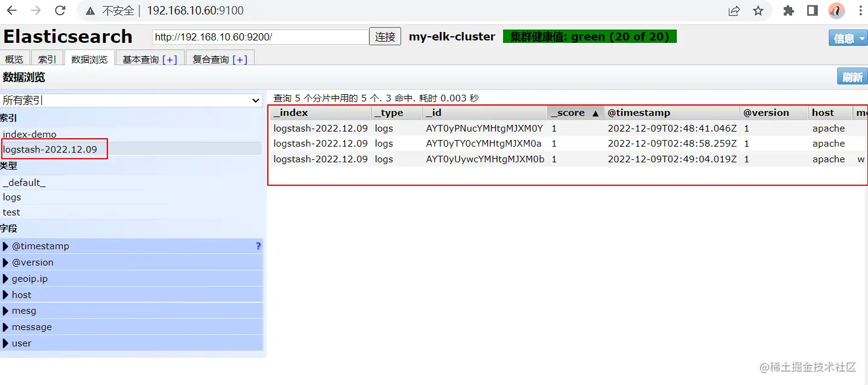868x385 pixels.
Task: Open the 基本查询 [+] tab
Action: (x=148, y=58)
